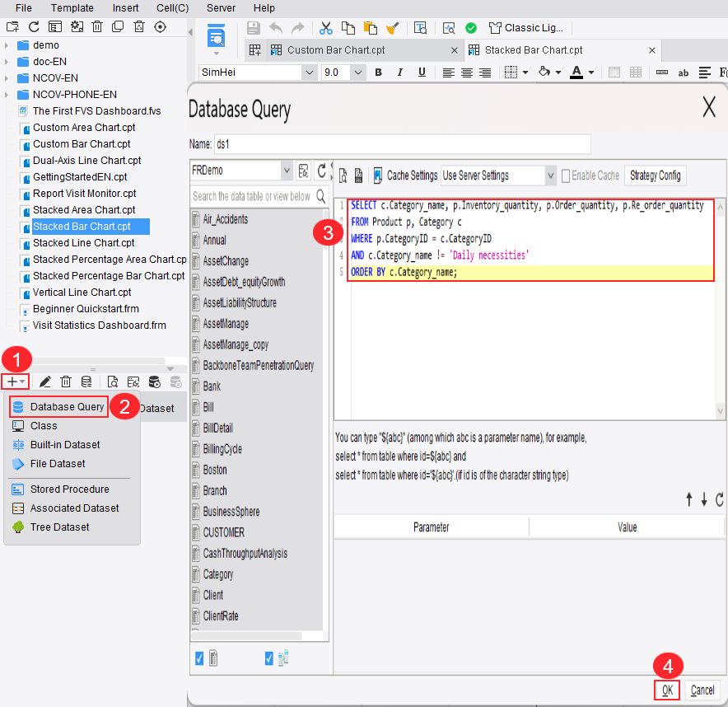
Task: Delete dataset with the trash icon
Action: 66,382
